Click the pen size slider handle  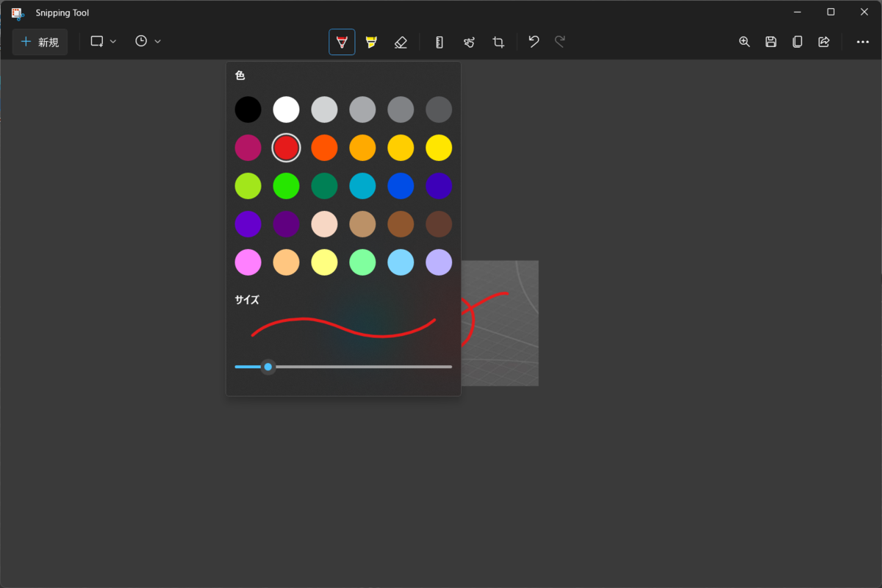coord(268,367)
